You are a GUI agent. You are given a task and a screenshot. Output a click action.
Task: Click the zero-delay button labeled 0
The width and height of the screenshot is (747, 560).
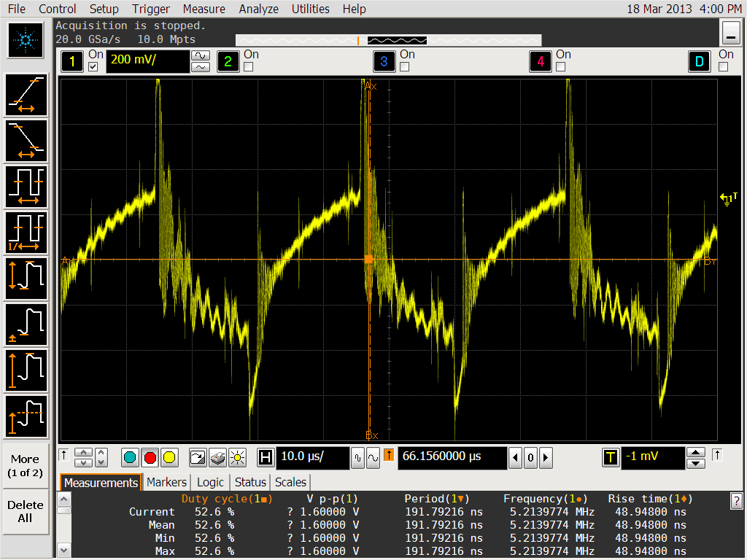530,458
